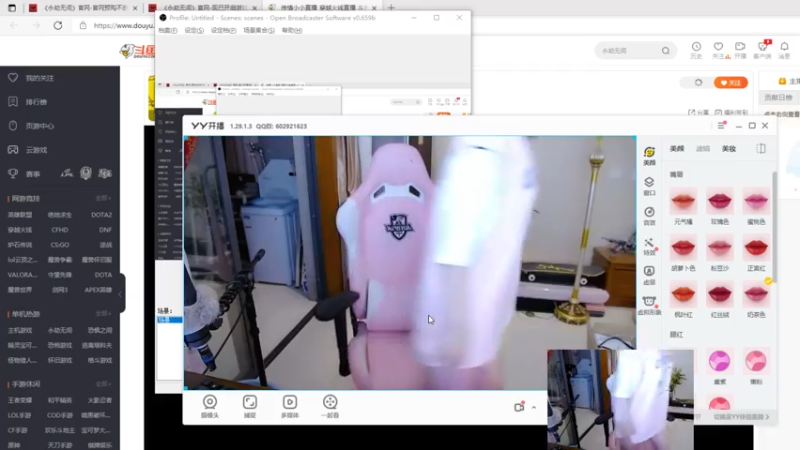Click the compare split-view icon in beauty panel
Viewport: 800px width, 450px height.
coord(761,148)
